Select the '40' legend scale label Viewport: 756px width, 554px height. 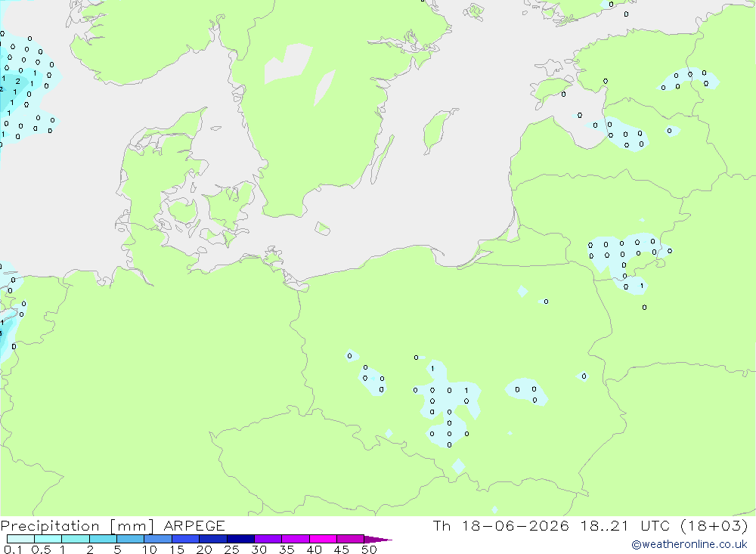coord(314,549)
